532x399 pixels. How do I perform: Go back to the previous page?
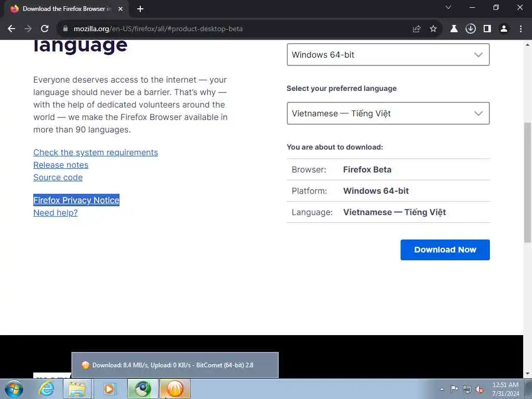11,29
